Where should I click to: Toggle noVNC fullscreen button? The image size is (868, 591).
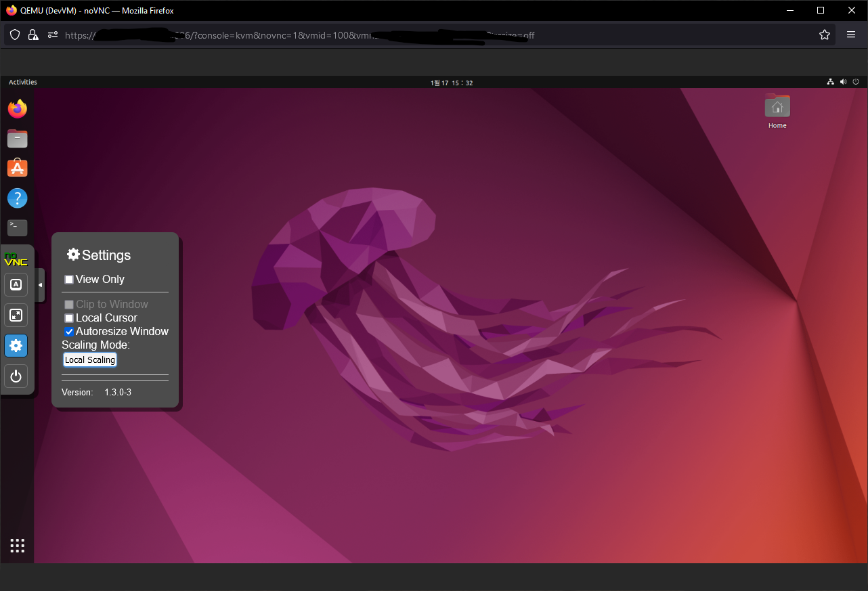point(16,315)
